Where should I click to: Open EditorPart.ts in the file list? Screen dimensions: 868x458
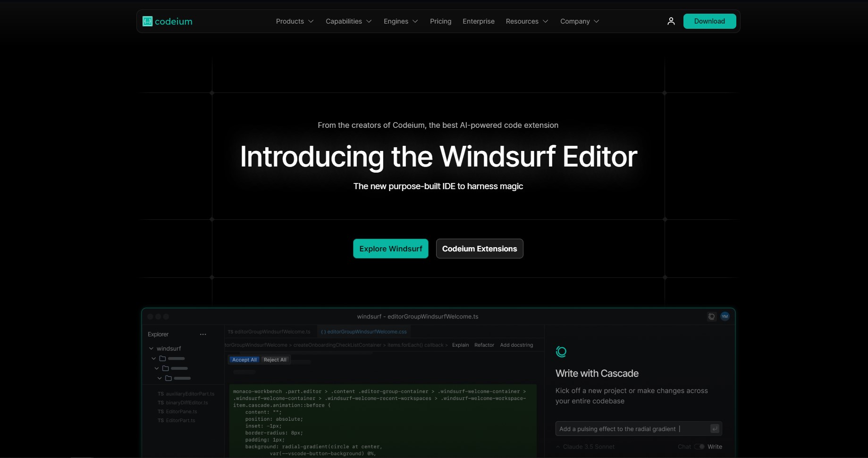pos(176,420)
